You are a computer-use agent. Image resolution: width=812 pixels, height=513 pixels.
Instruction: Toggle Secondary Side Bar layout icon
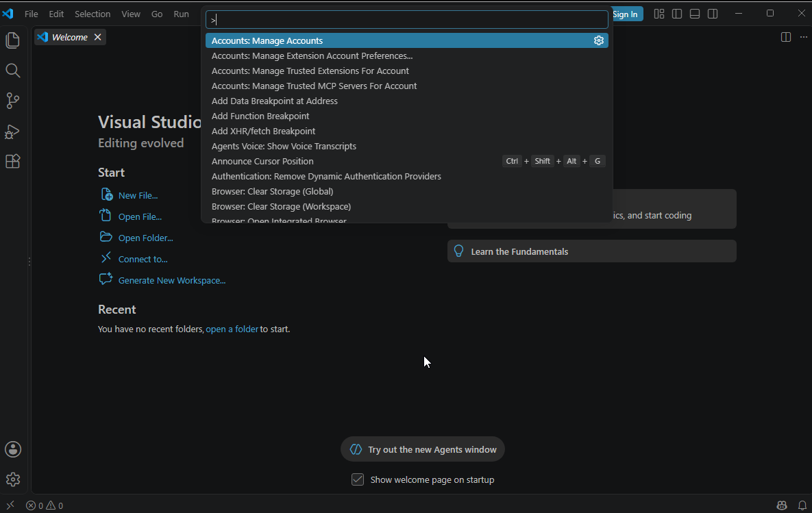click(x=713, y=14)
